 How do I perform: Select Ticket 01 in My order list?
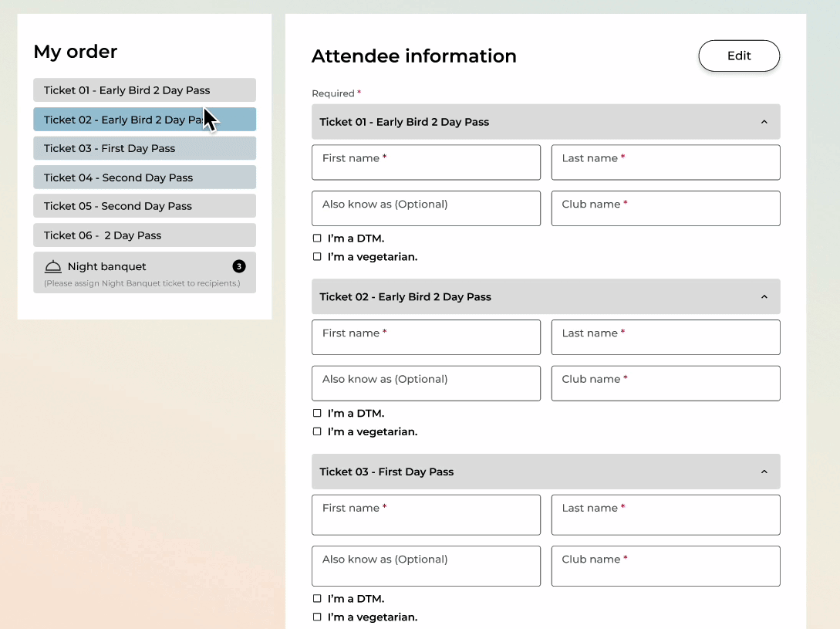[x=144, y=90]
